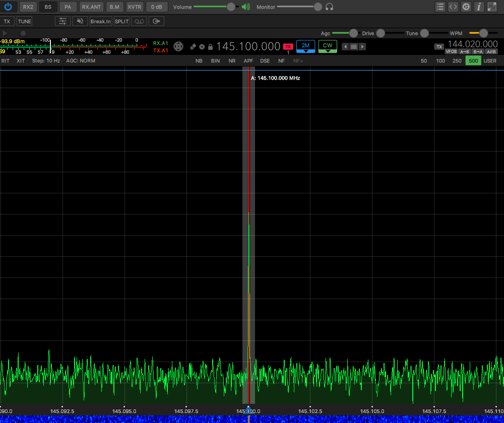The height and width of the screenshot is (423, 504).
Task: Toggle the crossed-out speaker mute icon
Action: pyautogui.click(x=80, y=21)
